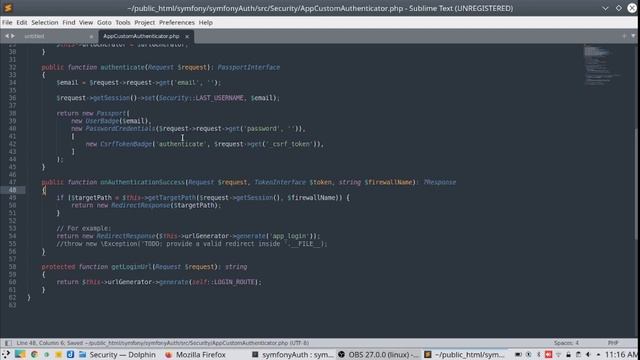Click 'LOGIN_ROUTE' constant on line 60
The width and height of the screenshot is (640, 360).
[x=234, y=282]
